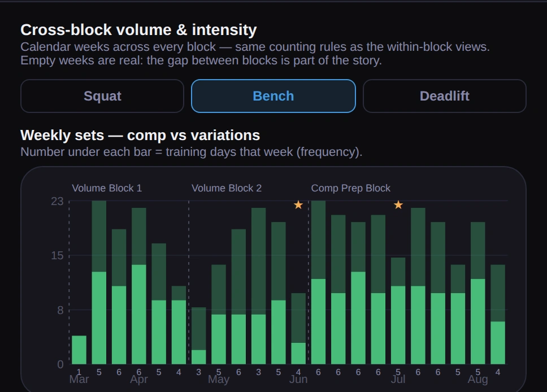Click the bar above the Jul label

(398, 311)
